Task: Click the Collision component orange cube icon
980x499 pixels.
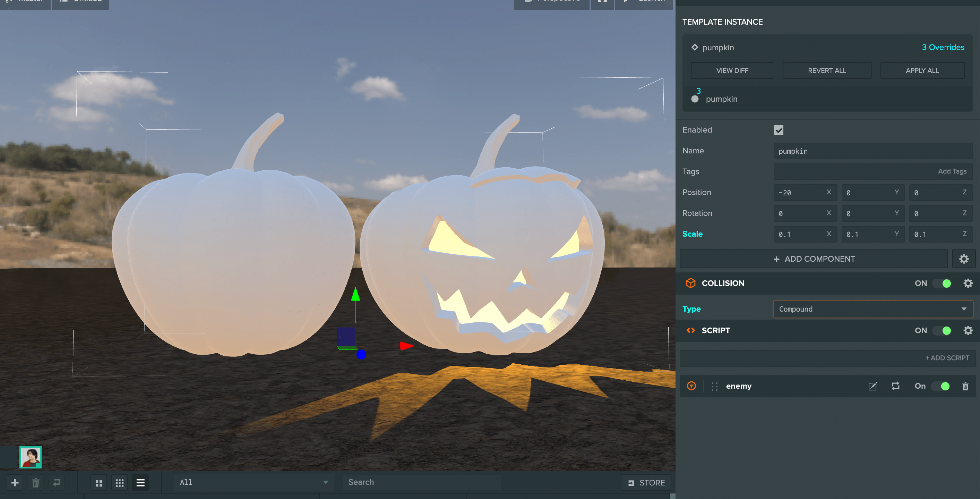Action: (690, 282)
